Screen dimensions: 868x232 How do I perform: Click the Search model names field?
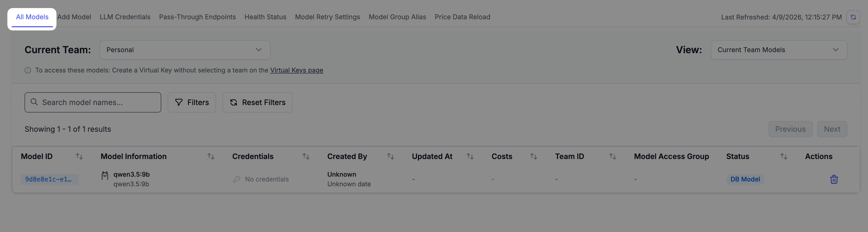click(93, 103)
